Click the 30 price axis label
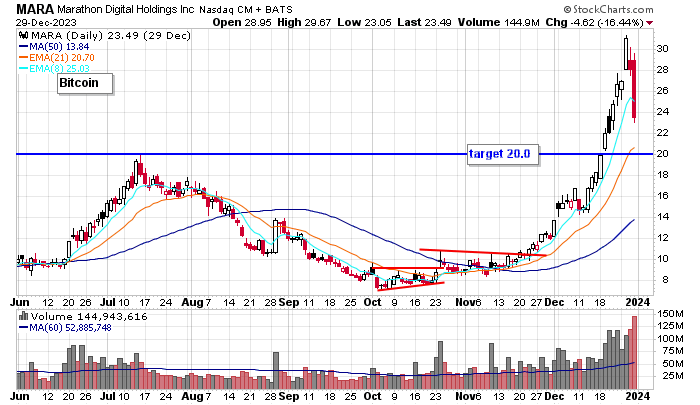The height and width of the screenshot is (405, 700). [662, 49]
